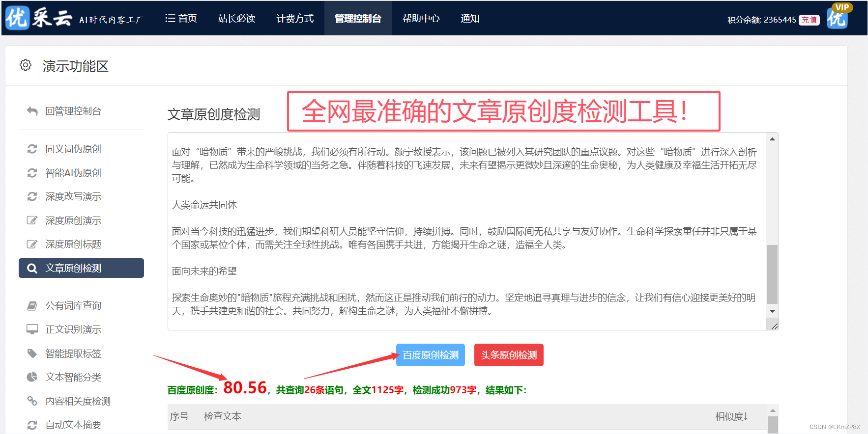Sort results by 相似度↓ column header
The height and width of the screenshot is (434, 868).
point(732,416)
